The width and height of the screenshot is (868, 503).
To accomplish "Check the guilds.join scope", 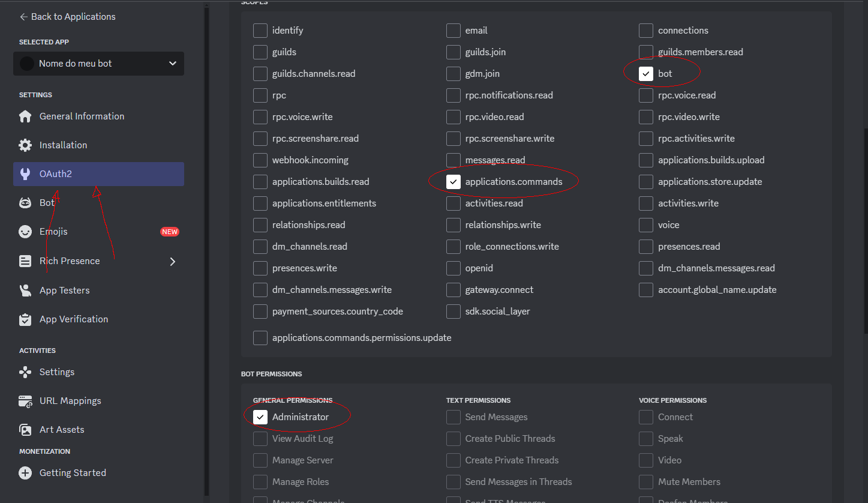I will point(453,52).
